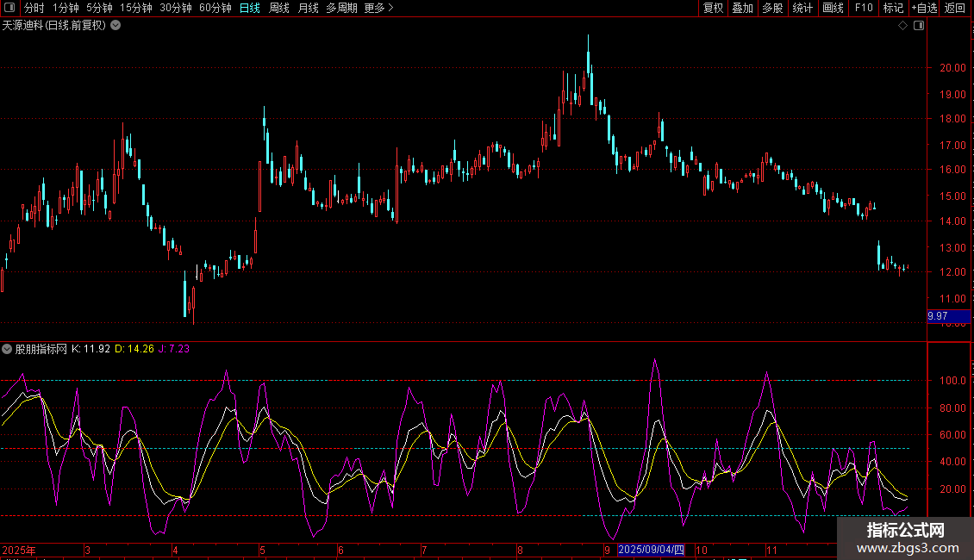Open the 标记 marker tool
The height and width of the screenshot is (560, 974).
tap(893, 8)
